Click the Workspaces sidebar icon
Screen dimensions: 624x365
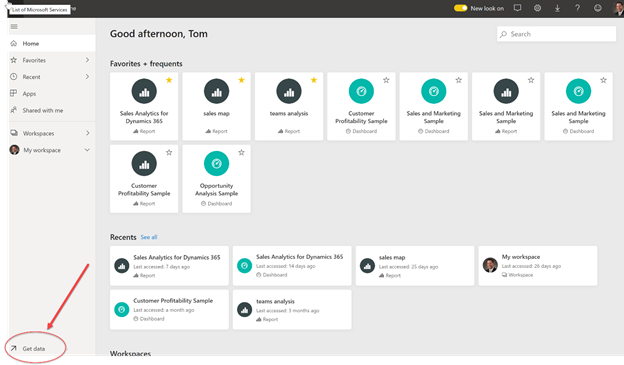pos(14,133)
